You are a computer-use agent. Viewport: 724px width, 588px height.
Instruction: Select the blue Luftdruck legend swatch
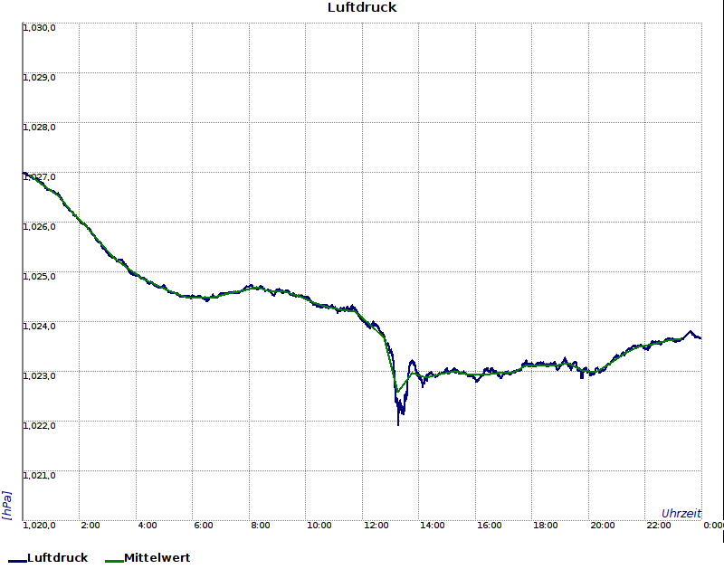(x=17, y=561)
